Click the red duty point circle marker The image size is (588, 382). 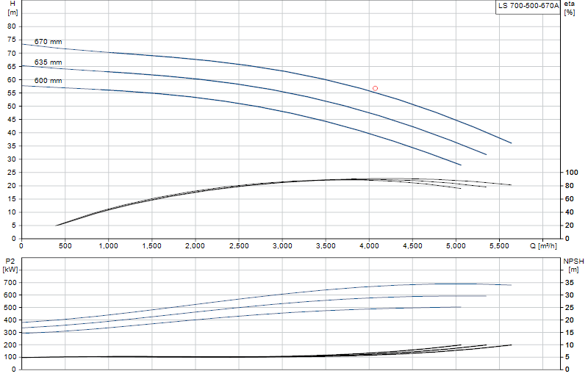tap(375, 88)
